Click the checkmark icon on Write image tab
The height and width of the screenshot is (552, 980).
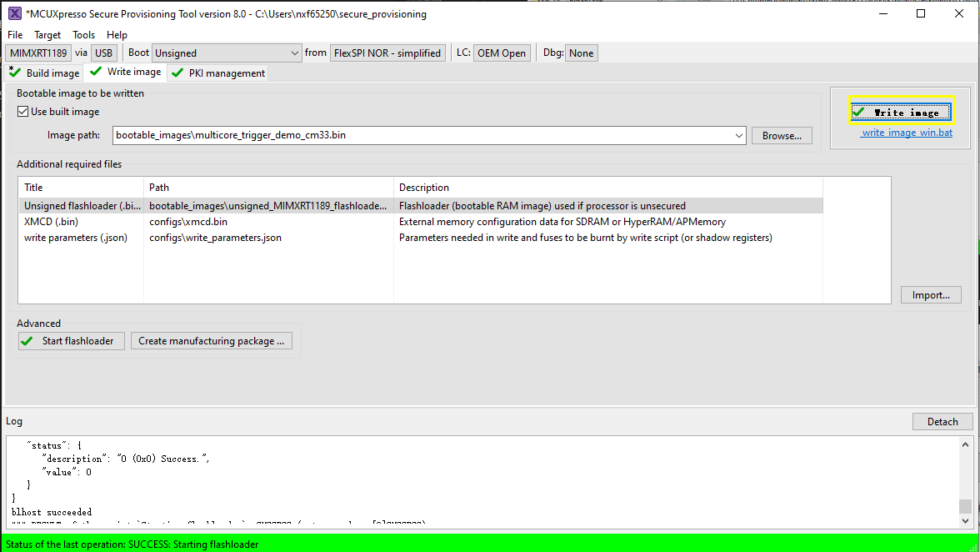[96, 72]
